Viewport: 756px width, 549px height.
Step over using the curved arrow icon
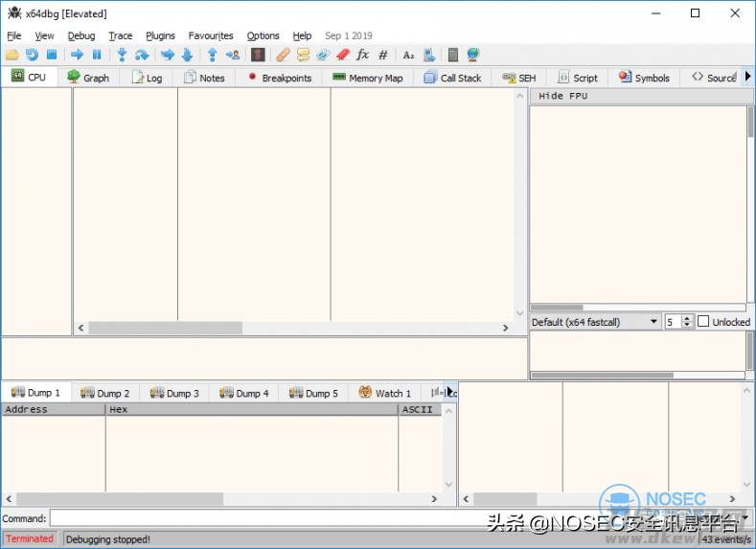[142, 55]
